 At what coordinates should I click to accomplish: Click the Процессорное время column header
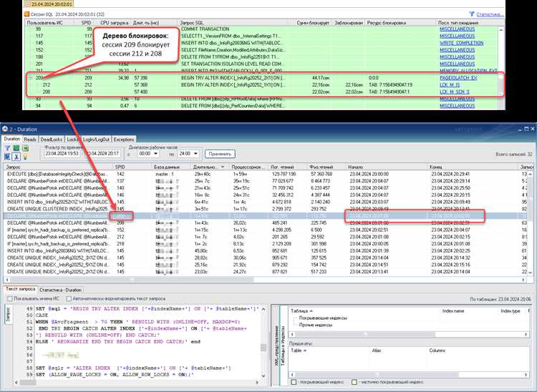(248, 167)
